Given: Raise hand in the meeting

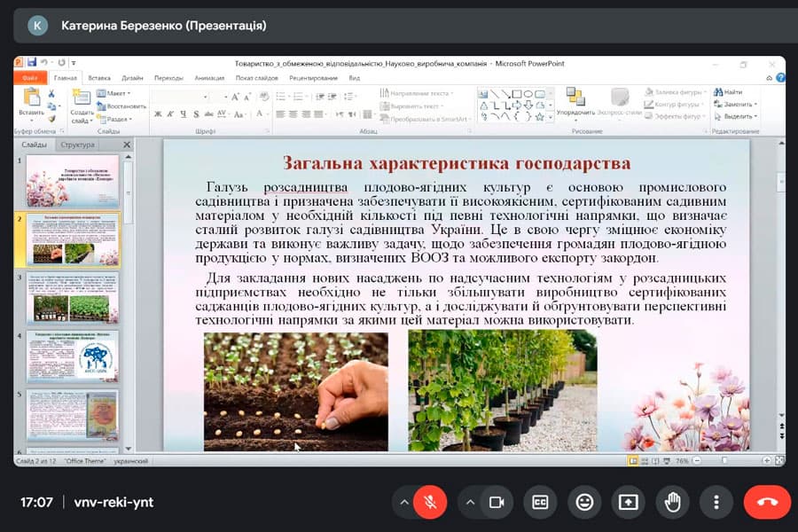Looking at the screenshot, I should pyautogui.click(x=673, y=502).
